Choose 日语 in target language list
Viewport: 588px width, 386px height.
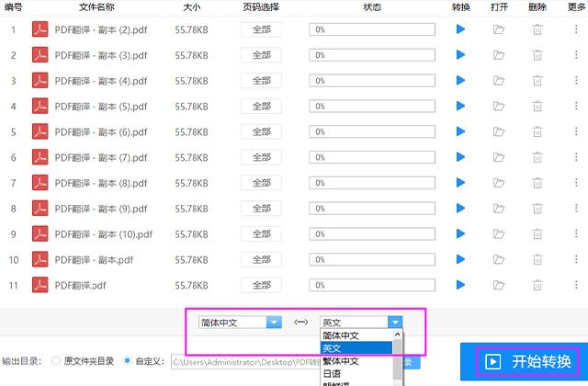click(x=356, y=374)
